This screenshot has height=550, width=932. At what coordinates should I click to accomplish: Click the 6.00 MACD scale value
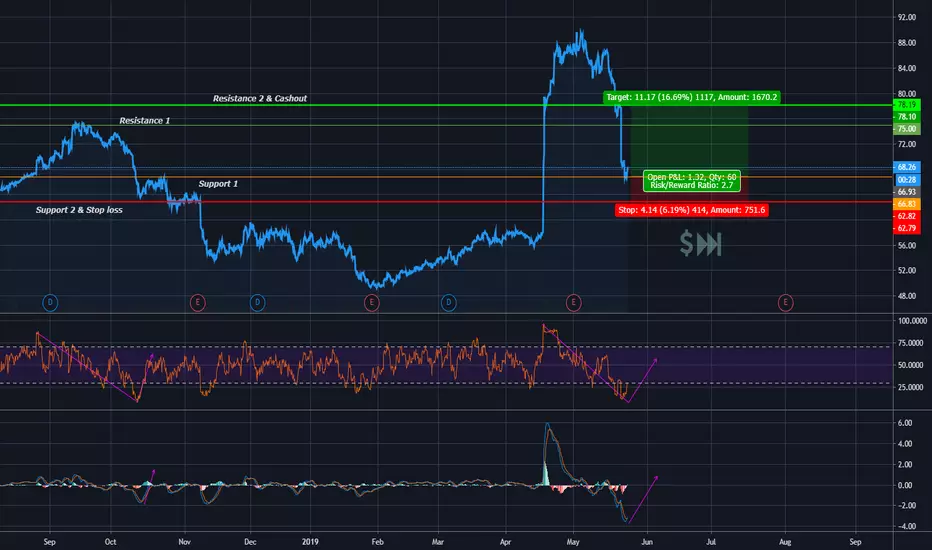click(905, 423)
